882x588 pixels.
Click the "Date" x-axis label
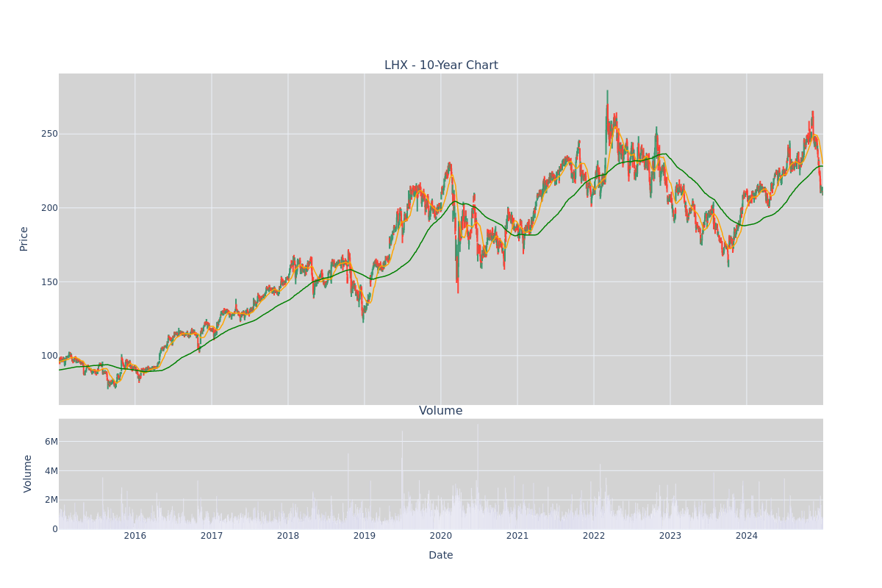(x=441, y=556)
